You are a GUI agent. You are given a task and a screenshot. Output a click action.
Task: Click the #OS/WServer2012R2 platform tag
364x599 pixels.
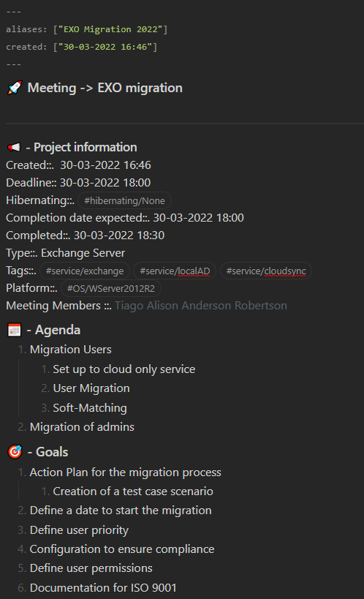[x=111, y=288]
